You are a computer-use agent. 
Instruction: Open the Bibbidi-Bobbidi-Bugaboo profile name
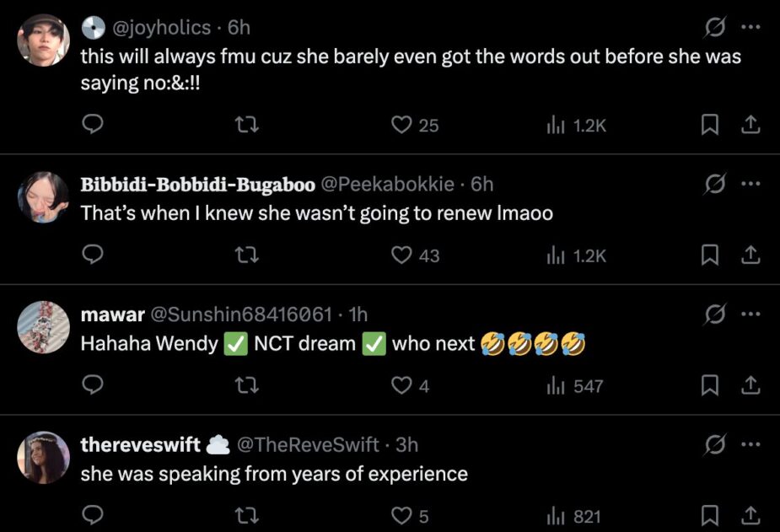[197, 185]
